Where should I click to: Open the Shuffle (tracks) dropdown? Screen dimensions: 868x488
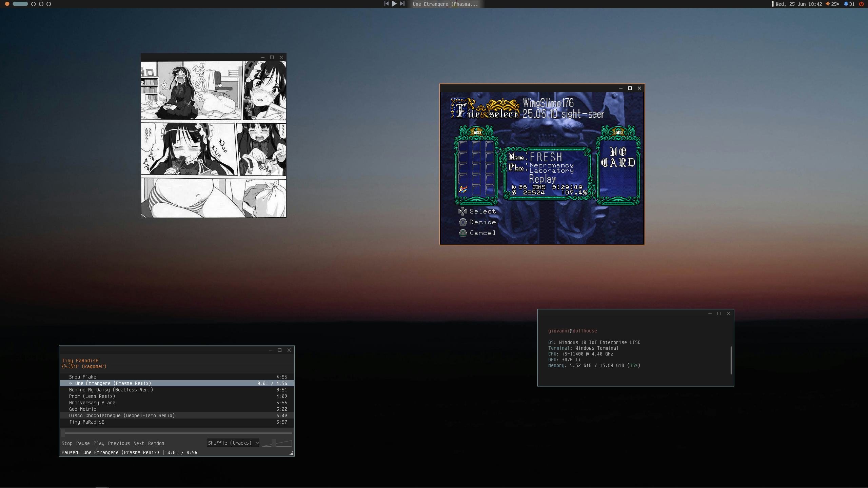tap(233, 443)
